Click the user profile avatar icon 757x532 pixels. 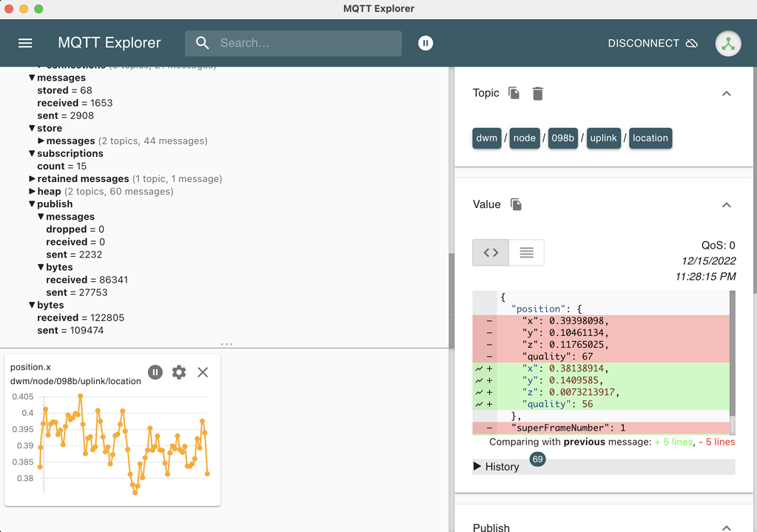[728, 44]
